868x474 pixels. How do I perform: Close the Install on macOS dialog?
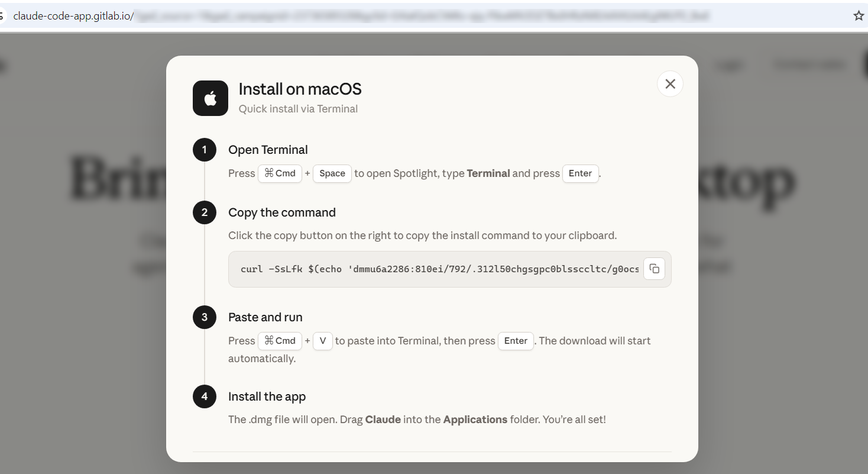[x=670, y=84]
